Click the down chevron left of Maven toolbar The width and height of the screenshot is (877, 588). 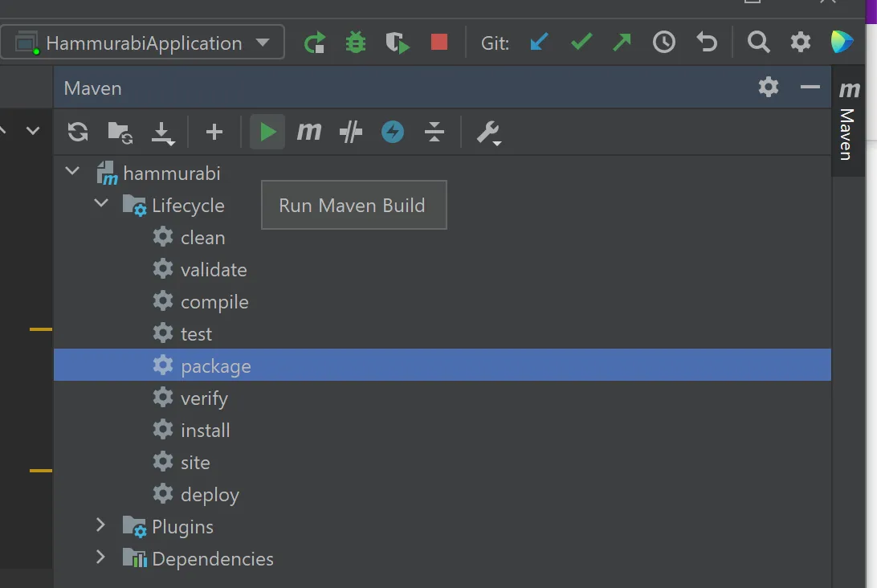pos(33,131)
